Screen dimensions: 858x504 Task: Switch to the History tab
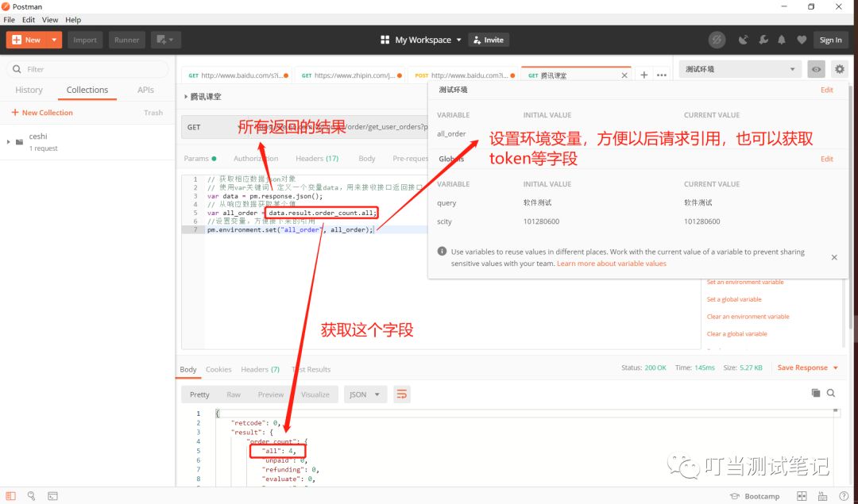[29, 90]
